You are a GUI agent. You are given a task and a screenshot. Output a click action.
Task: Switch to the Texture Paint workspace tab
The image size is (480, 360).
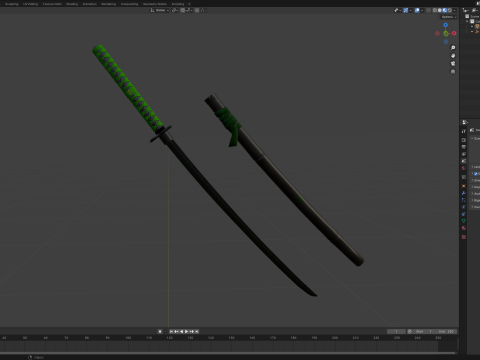[x=52, y=4]
